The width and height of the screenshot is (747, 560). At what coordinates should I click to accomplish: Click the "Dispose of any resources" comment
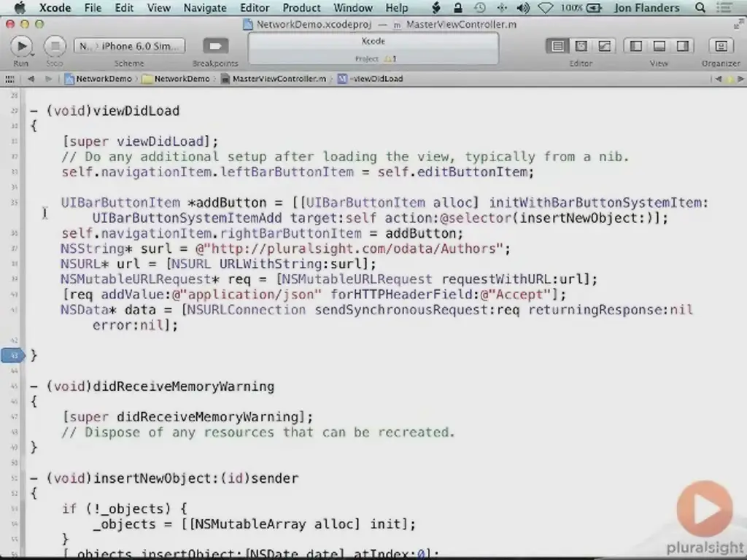pos(258,432)
